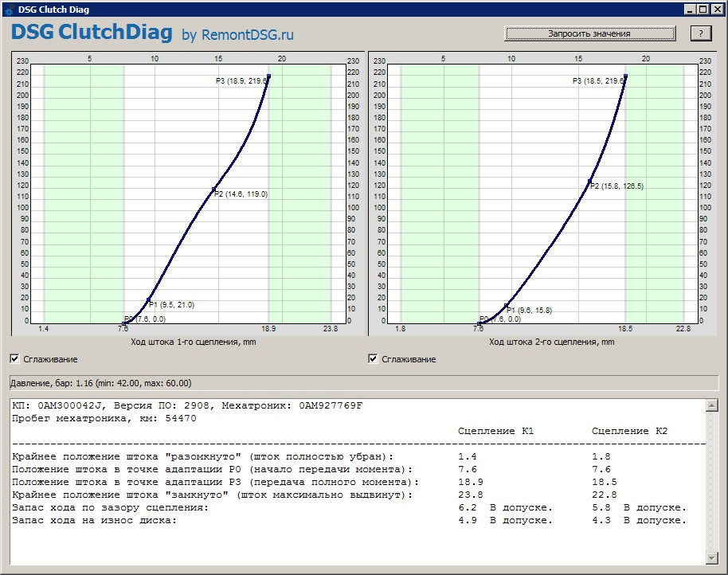Click the K1 value '23.8' in the results table
Screen dimensions: 728x575
(x=471, y=495)
